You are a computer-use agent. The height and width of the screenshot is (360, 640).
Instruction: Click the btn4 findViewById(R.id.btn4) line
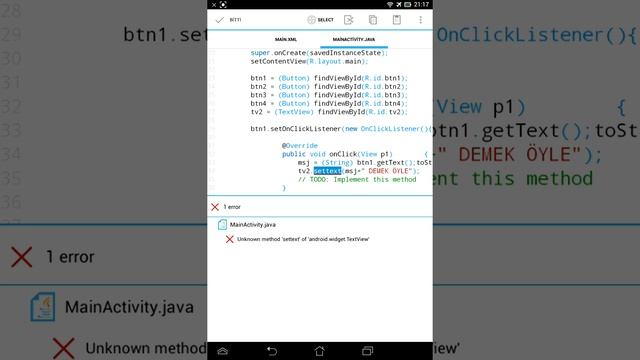(x=329, y=103)
